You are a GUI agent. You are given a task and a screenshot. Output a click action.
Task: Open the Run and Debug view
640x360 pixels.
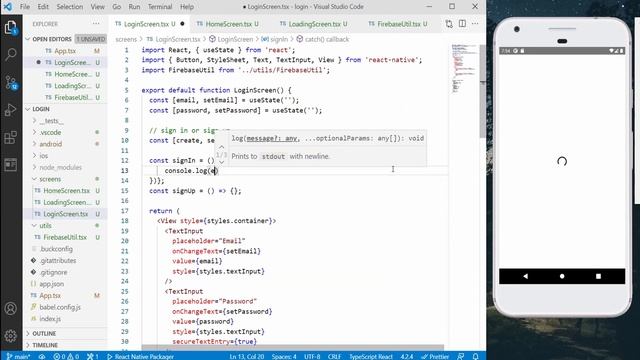[x=11, y=110]
